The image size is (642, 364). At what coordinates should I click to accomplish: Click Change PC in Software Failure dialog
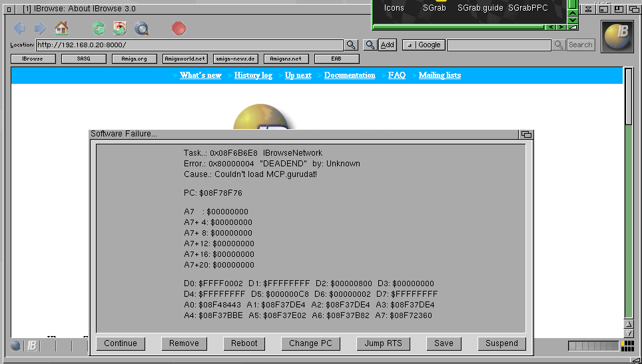(x=310, y=343)
